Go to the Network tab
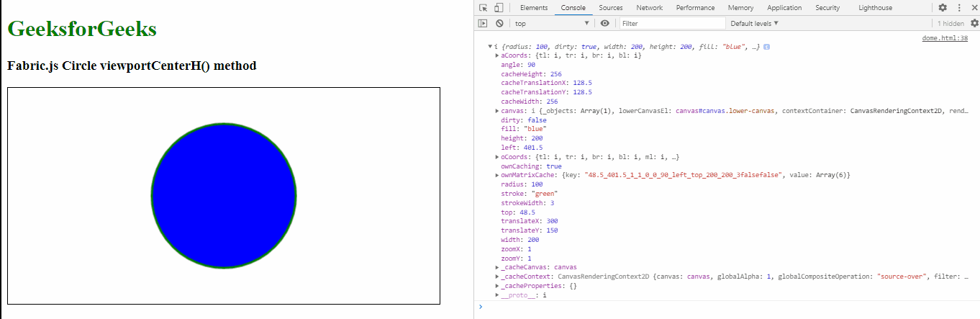Screen dimensions: 980x319 pyautogui.click(x=649, y=7)
